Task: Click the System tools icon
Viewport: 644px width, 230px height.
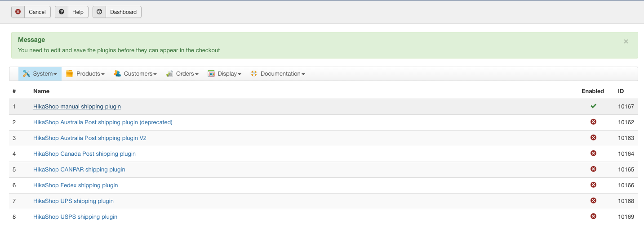Action: [26, 74]
